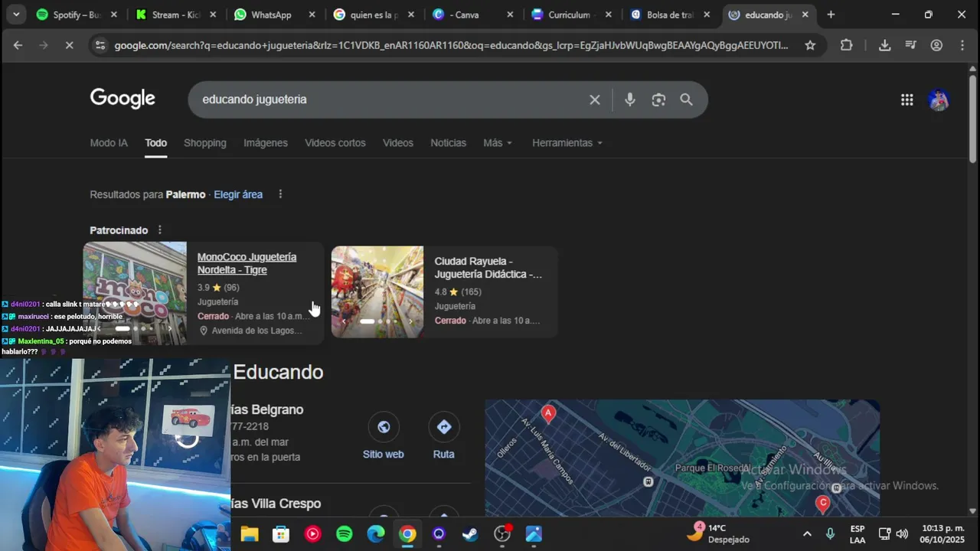The height and width of the screenshot is (551, 980).
Task: Open the media controls icon
Action: 910,45
